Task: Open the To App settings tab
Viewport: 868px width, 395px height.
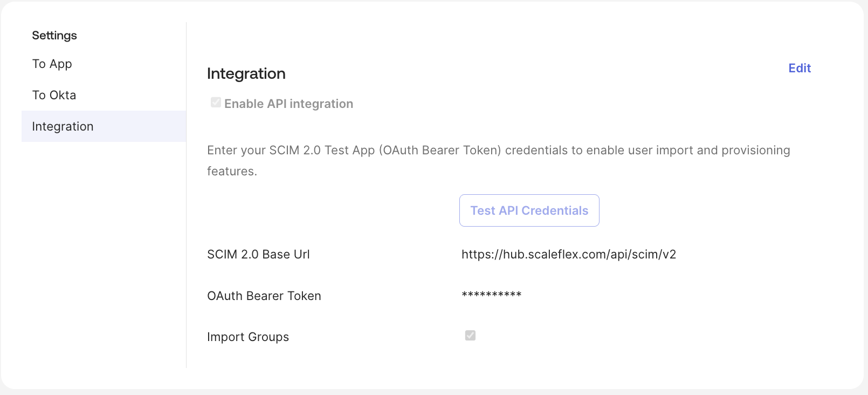Action: pyautogui.click(x=52, y=64)
